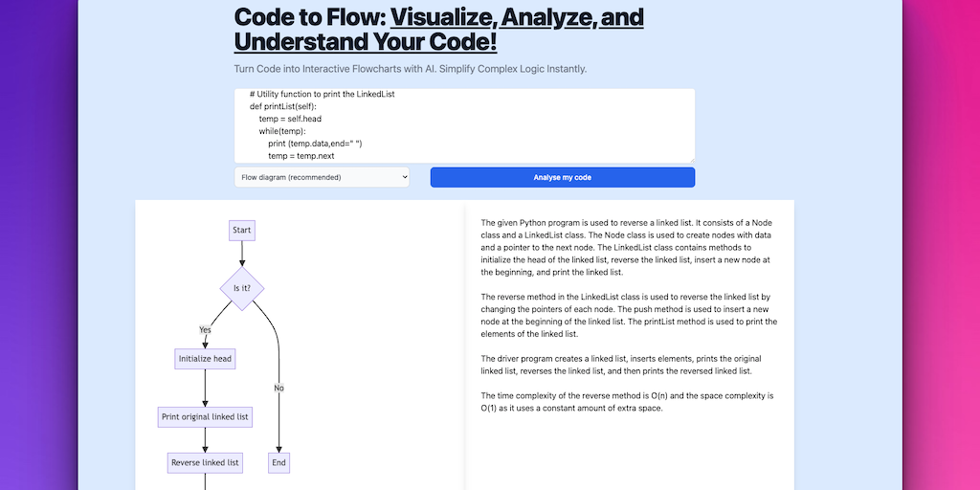Image resolution: width=980 pixels, height=490 pixels.
Task: Select the Start node in the flowchart
Action: tap(242, 230)
